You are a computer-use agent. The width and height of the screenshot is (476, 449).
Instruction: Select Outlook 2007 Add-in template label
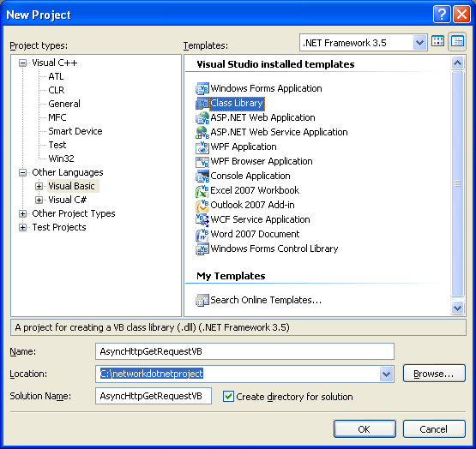coord(252,205)
